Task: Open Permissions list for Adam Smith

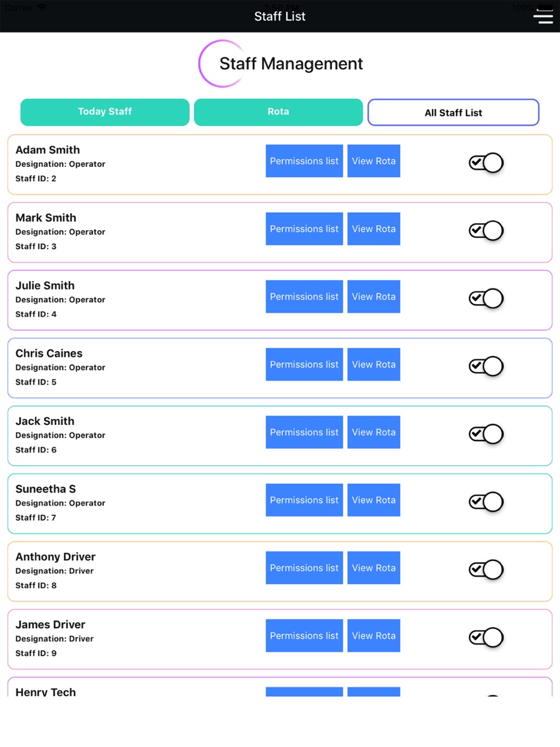Action: pos(304,161)
